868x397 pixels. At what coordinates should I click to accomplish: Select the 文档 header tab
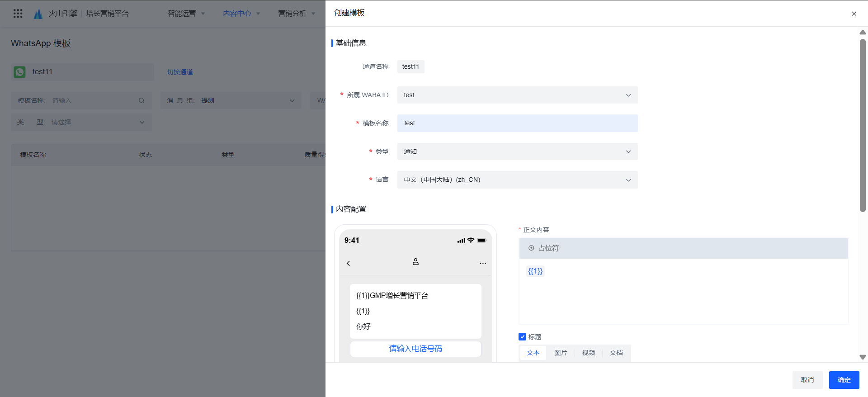(616, 353)
